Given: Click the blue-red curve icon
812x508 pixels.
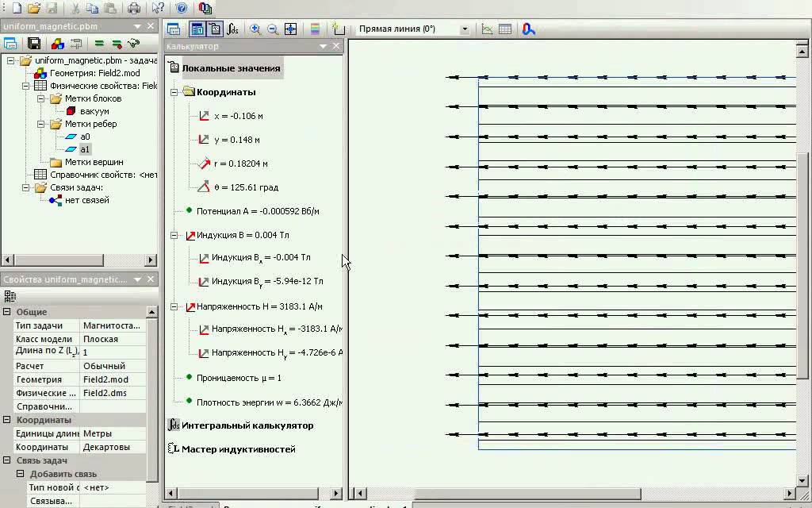Looking at the screenshot, I should point(528,29).
